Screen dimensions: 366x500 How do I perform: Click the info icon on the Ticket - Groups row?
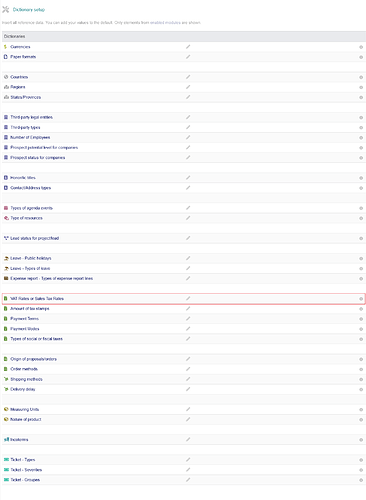pos(361,480)
